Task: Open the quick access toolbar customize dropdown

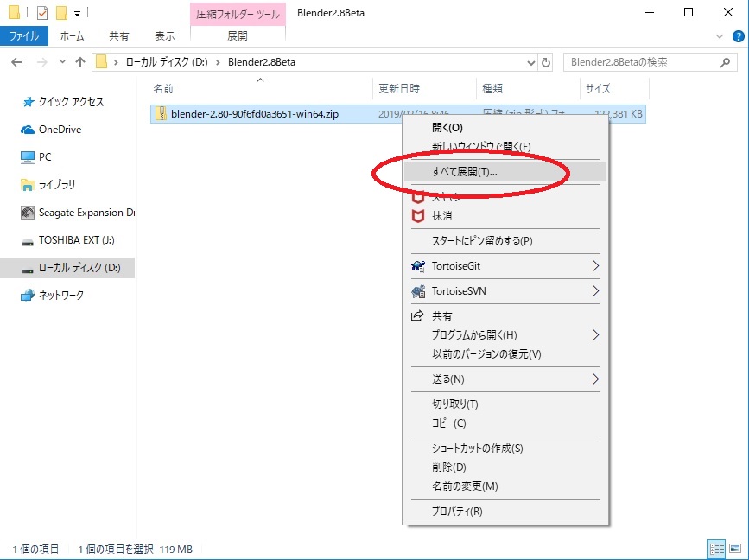Action: [77, 14]
